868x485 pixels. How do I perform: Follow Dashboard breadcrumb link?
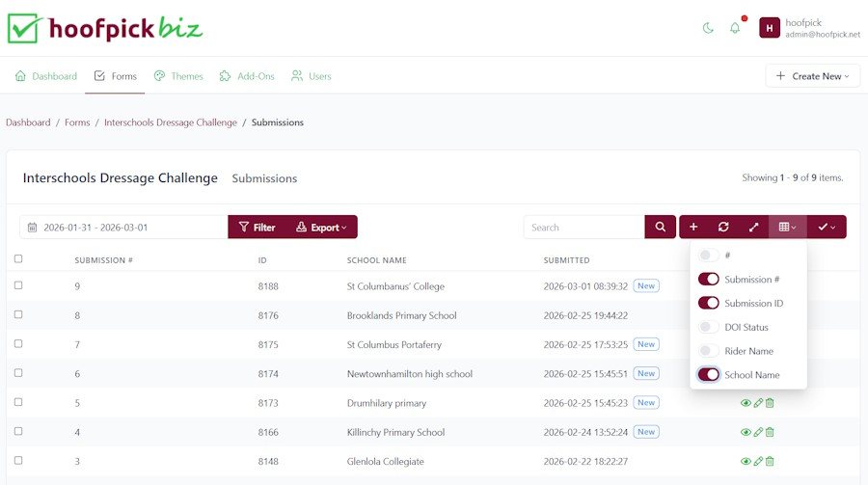coord(28,122)
